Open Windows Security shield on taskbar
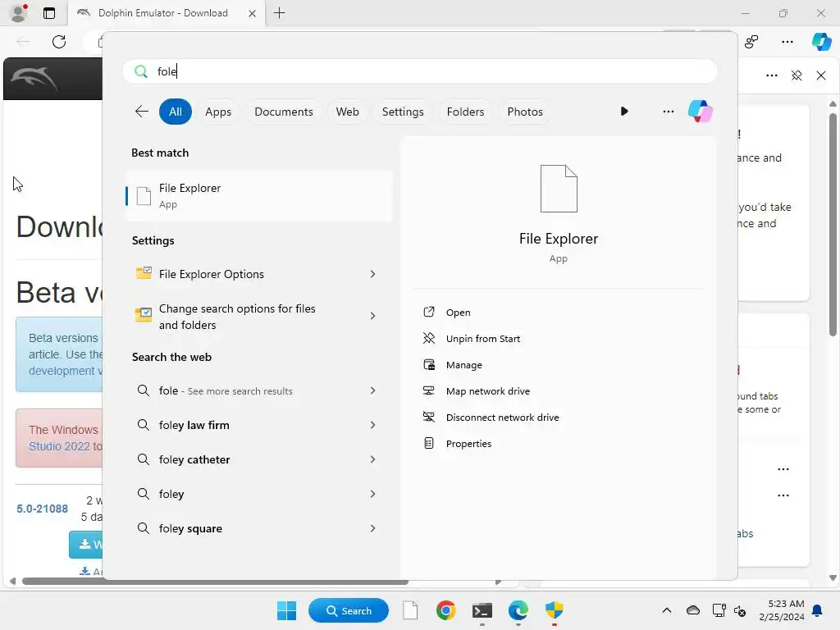Screen dimensions: 840x630 (554, 610)
